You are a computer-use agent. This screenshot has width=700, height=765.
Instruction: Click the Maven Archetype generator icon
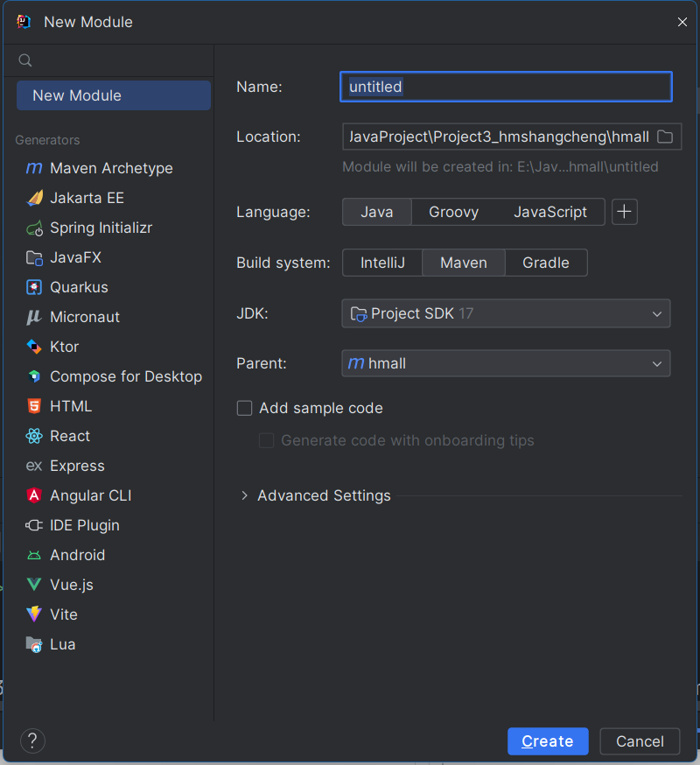tap(34, 168)
